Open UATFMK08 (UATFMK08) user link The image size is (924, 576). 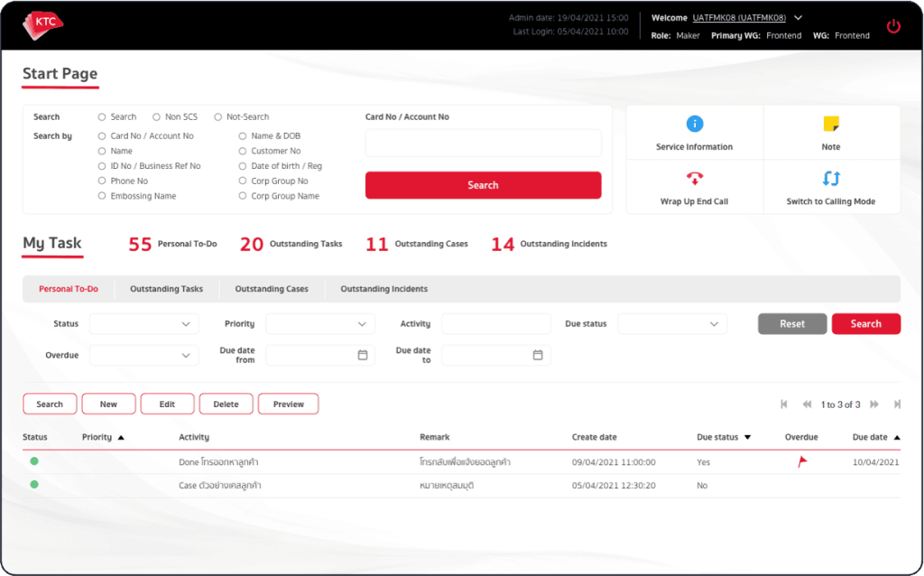[x=739, y=18]
